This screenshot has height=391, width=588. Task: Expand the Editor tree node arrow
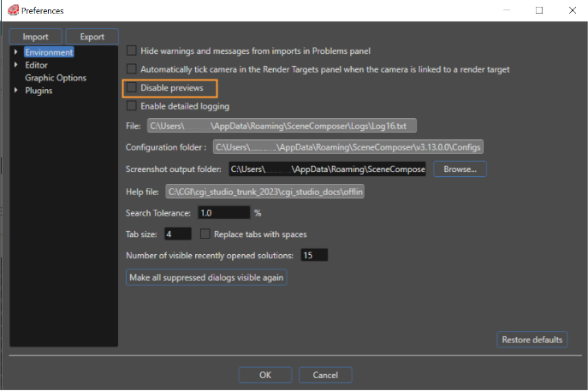15,64
